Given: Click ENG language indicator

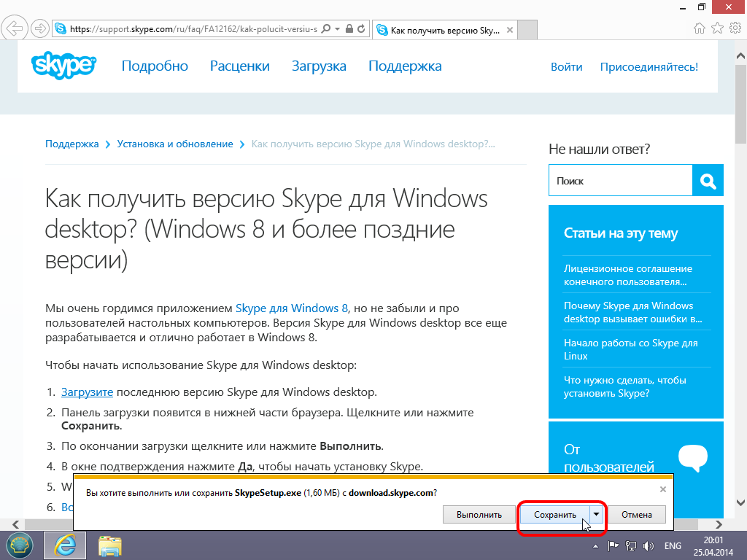Looking at the screenshot, I should click(673, 546).
